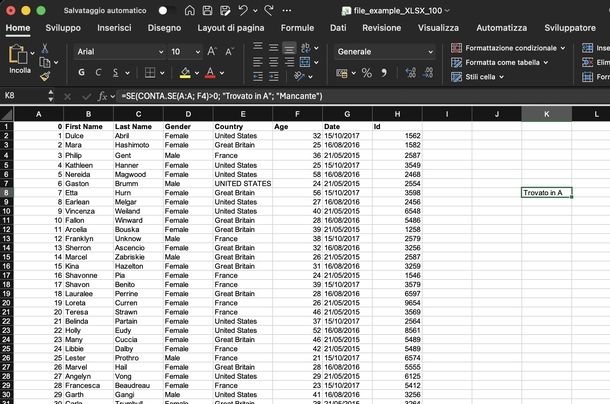Click the merge and center icon

click(x=305, y=62)
